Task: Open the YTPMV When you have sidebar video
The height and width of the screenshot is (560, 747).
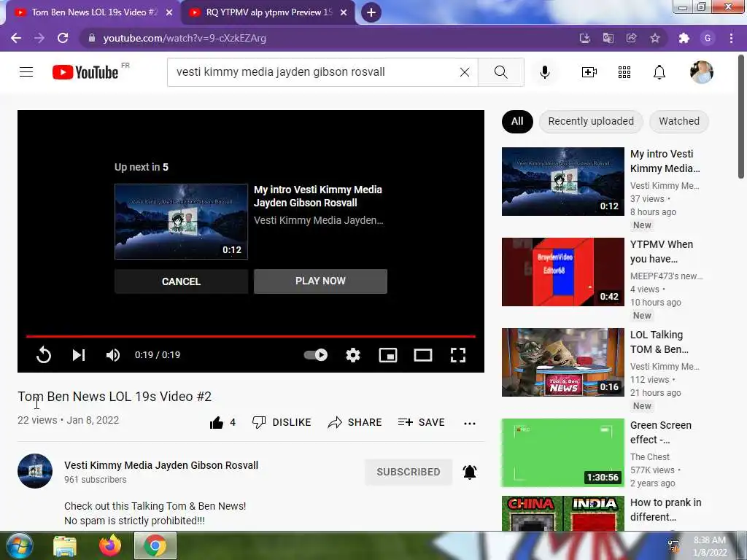Action: coord(563,272)
